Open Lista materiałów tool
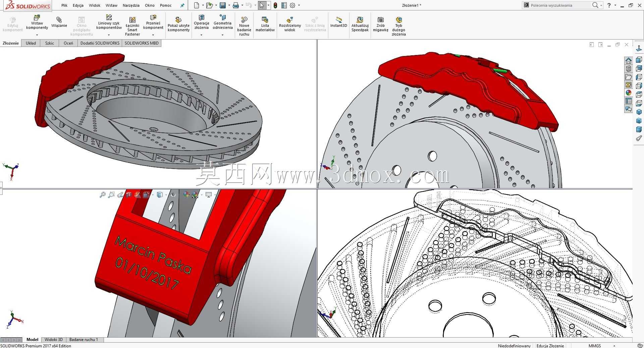The width and height of the screenshot is (644, 348). [265, 24]
